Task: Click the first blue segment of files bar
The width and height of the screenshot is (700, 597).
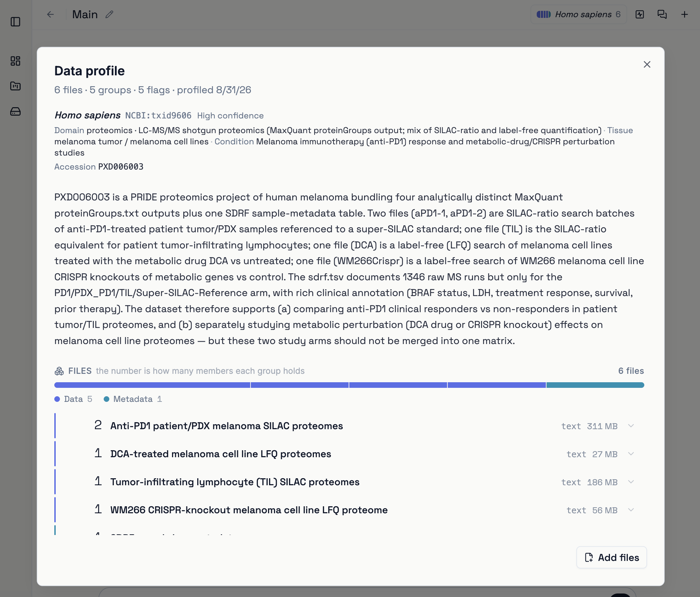Action: point(152,385)
